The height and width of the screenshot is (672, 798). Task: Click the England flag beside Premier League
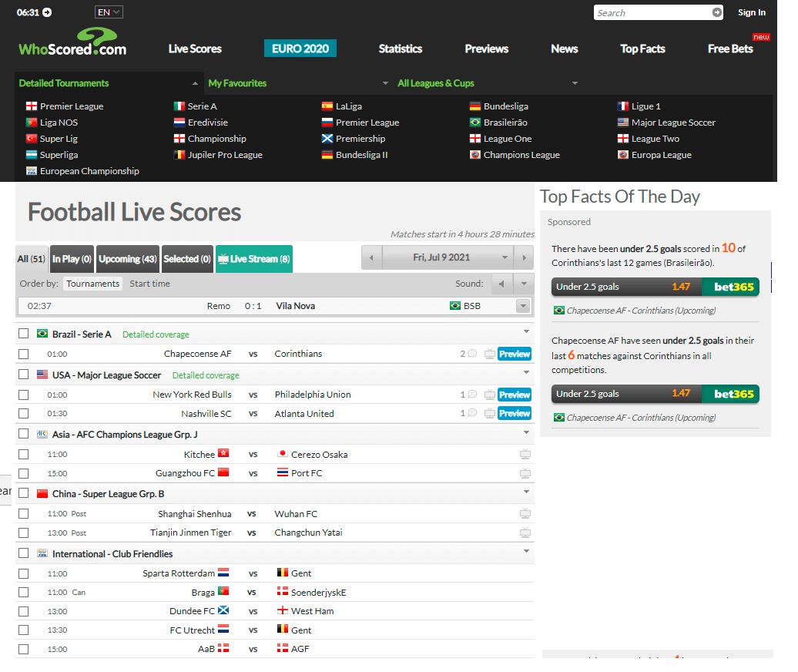point(32,106)
